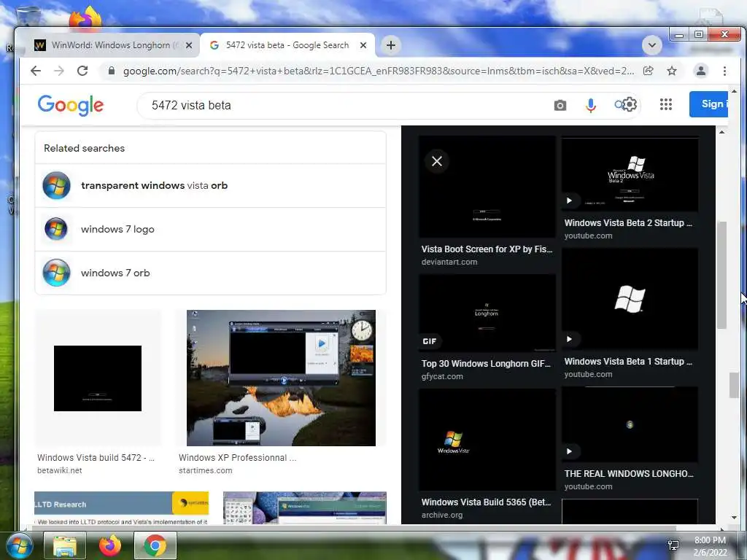
Task: Open the Chrome three-dot menu
Action: pos(724,71)
